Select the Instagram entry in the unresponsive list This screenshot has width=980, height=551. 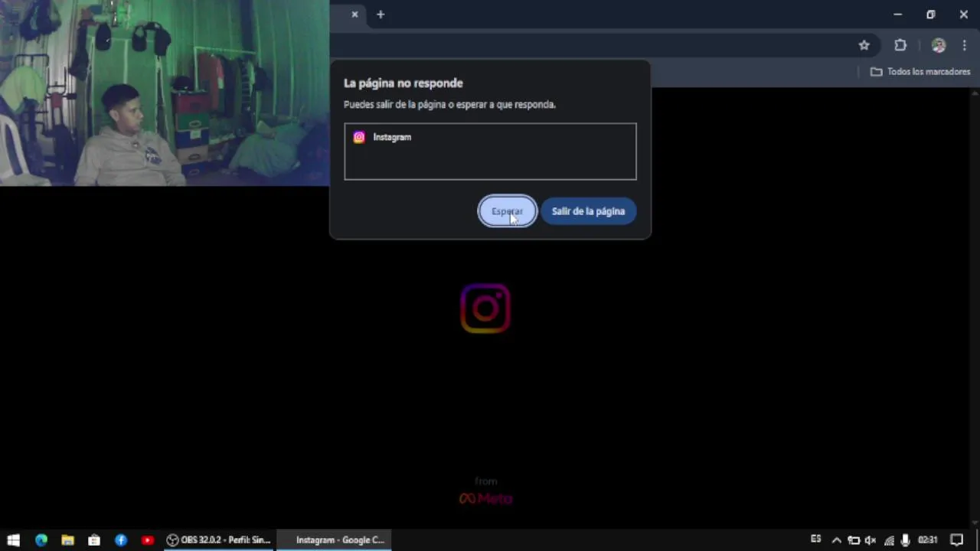pyautogui.click(x=490, y=137)
